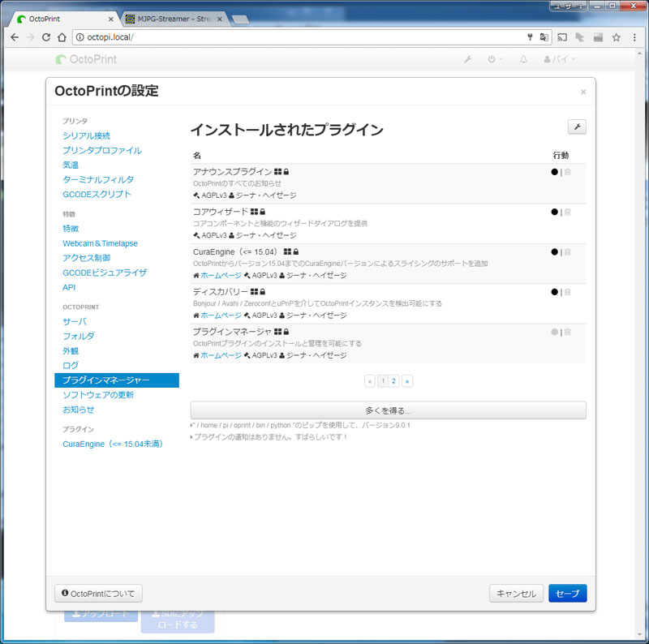The image size is (649, 644).
Task: Open ソフトウェアの更新 settings section
Action: [98, 395]
